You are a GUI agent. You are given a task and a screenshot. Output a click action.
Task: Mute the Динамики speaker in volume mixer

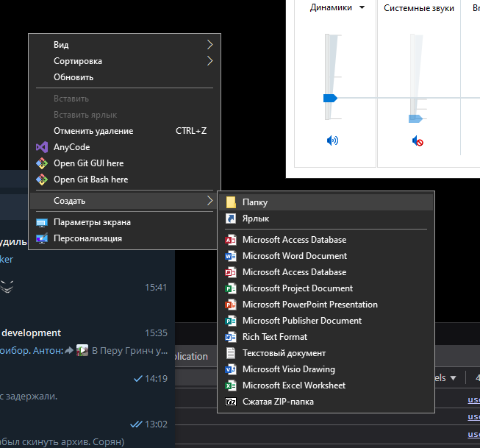tap(332, 141)
